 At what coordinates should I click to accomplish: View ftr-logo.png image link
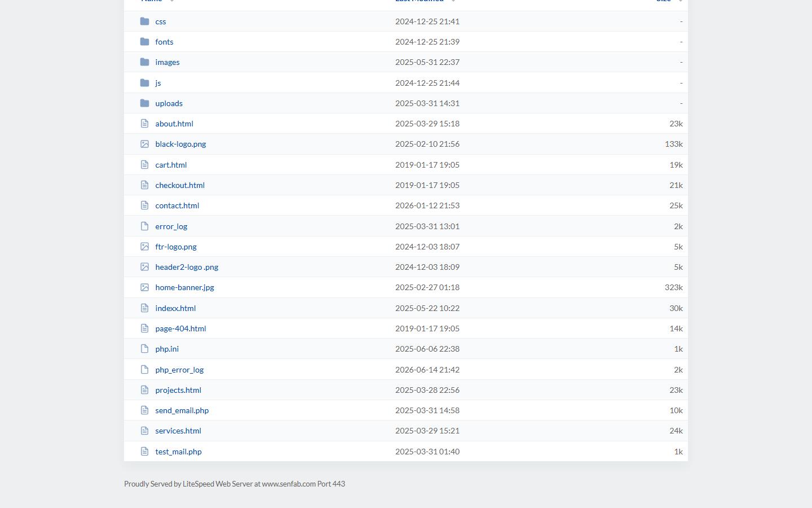click(x=176, y=247)
